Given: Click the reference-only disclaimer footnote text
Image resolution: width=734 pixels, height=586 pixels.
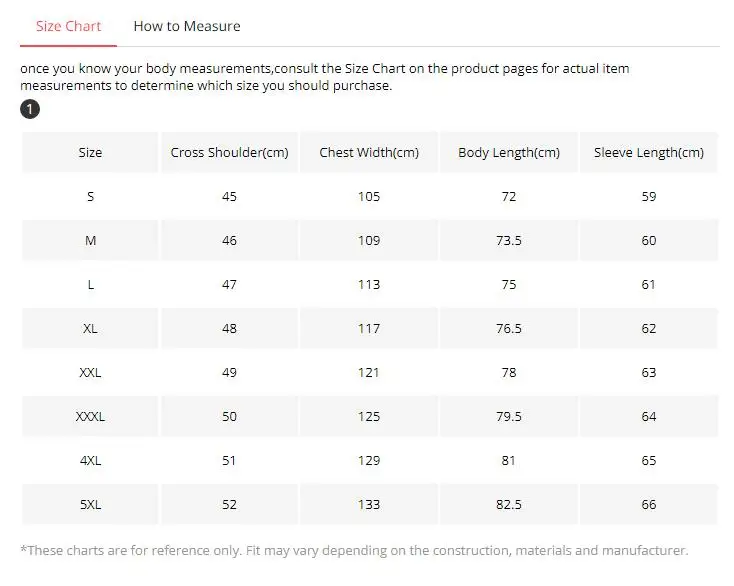Looking at the screenshot, I should (x=354, y=551).
